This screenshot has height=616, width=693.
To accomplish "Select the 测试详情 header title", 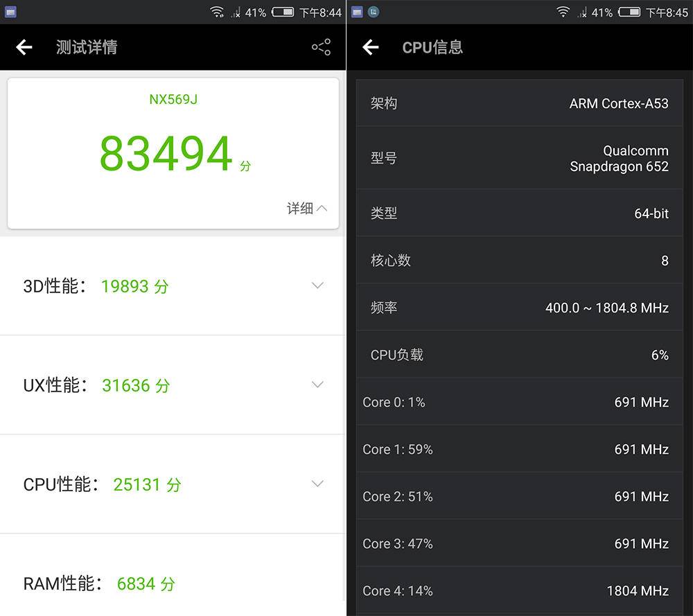I will pos(86,47).
